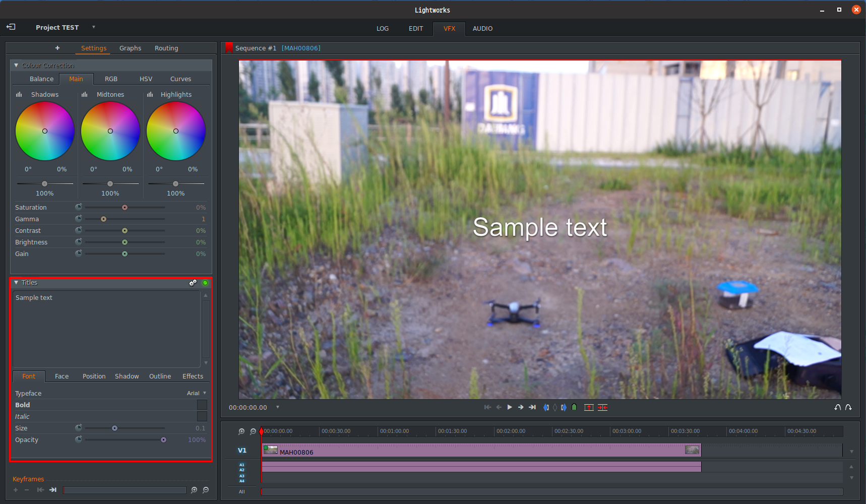Image resolution: width=866 pixels, height=504 pixels.
Task: Open the Shadow tab in Titles
Action: [x=127, y=376]
